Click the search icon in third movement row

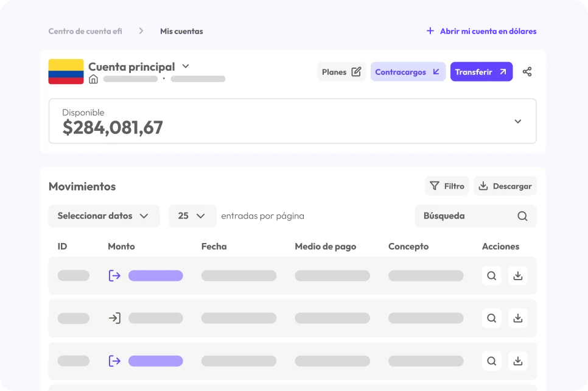(491, 361)
